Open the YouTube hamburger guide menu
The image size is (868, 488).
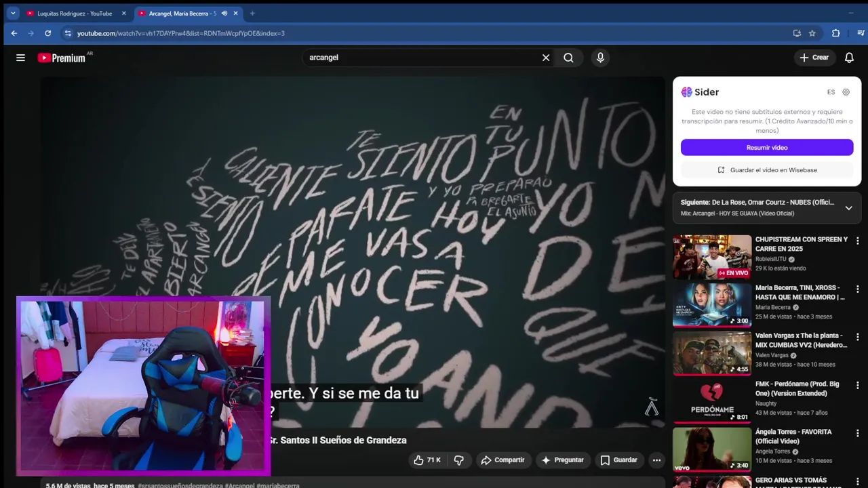(20, 58)
